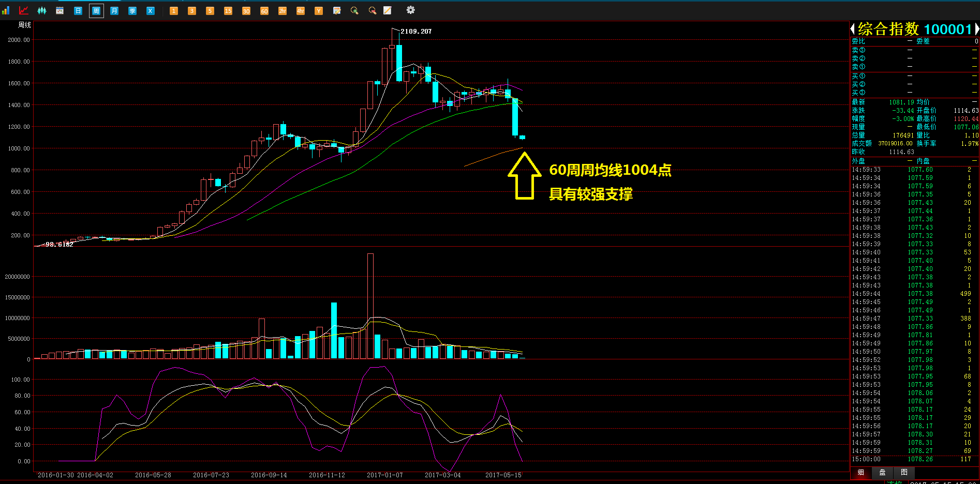
Task: Click the 2000.00 price axis label
Action: click(x=19, y=40)
